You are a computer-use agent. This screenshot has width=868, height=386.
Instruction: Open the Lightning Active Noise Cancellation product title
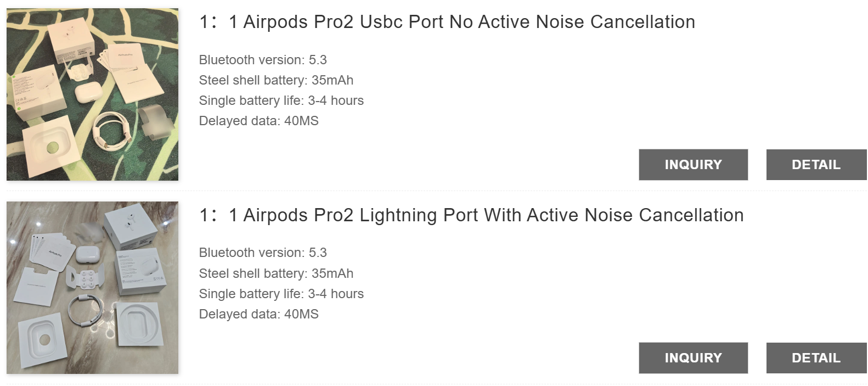point(471,215)
